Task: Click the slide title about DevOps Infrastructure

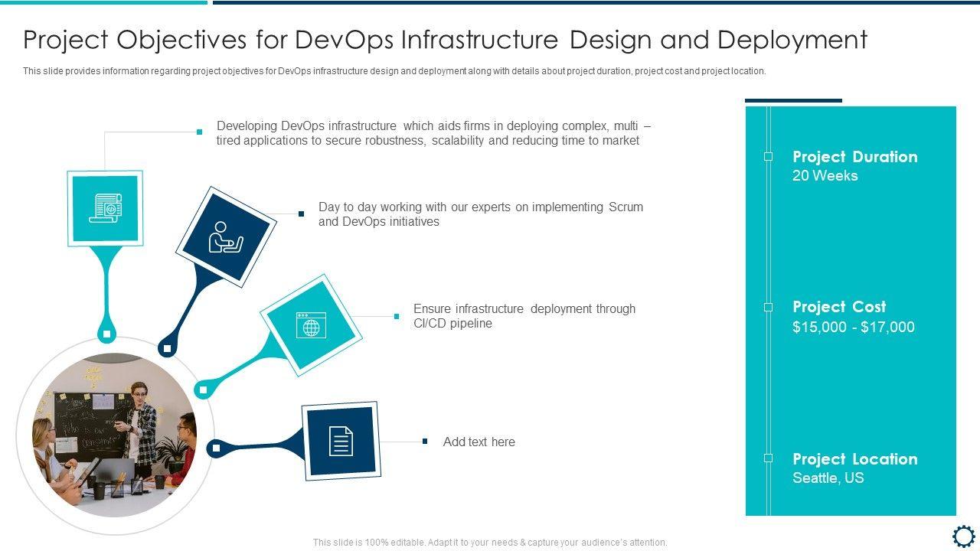Action: pyautogui.click(x=445, y=40)
